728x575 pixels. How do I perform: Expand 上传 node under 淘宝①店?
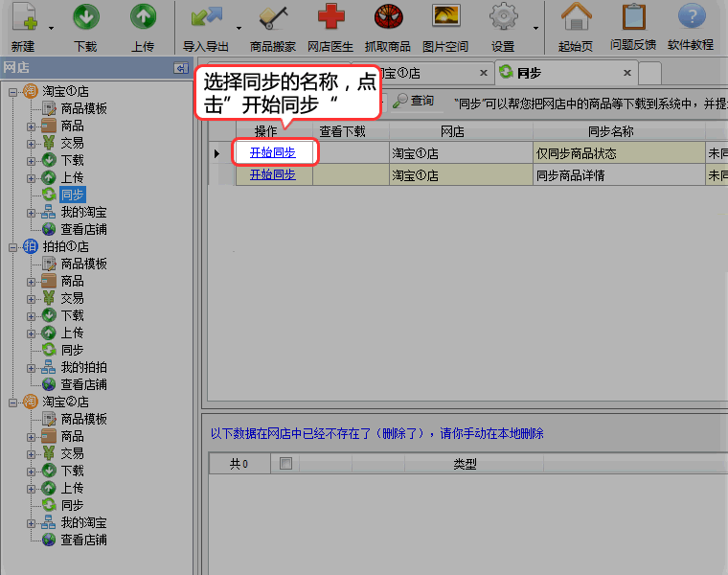click(x=31, y=178)
